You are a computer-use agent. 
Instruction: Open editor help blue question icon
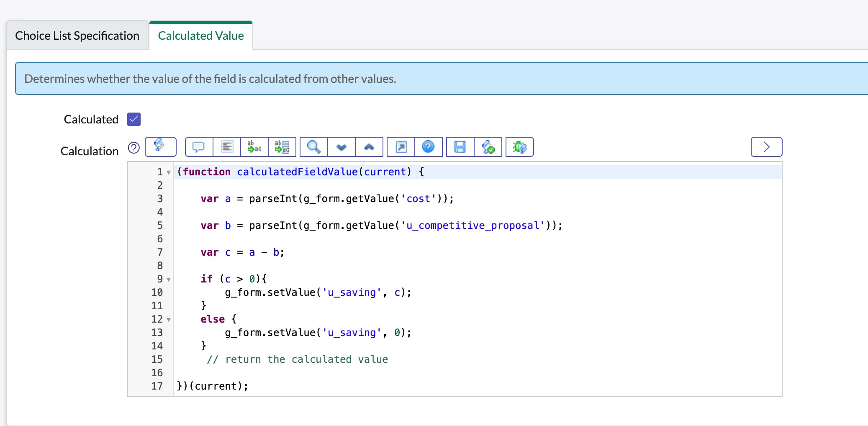428,147
